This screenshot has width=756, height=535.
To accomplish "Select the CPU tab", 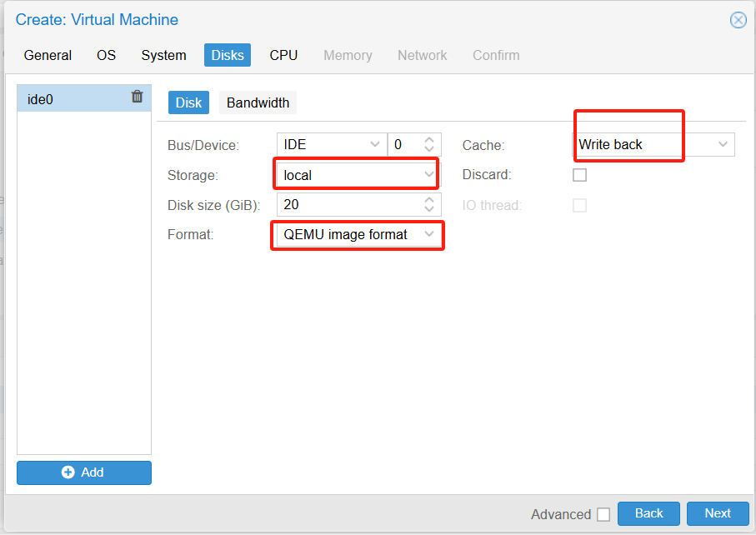I will point(283,56).
